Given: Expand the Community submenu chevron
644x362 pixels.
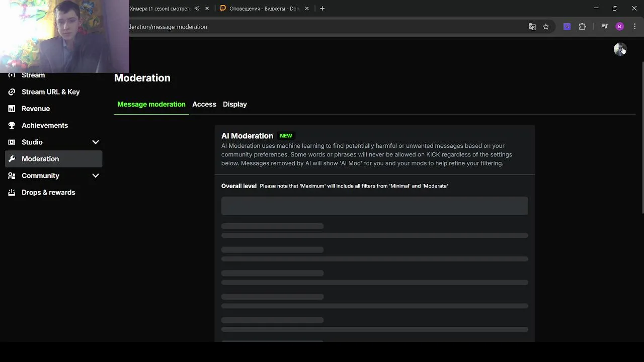Looking at the screenshot, I should (96, 175).
